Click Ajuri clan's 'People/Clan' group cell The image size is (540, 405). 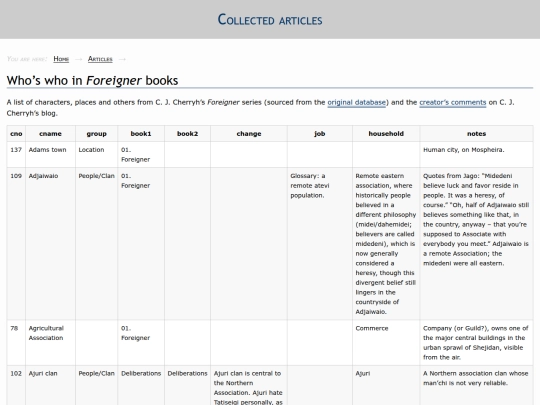coord(96,385)
